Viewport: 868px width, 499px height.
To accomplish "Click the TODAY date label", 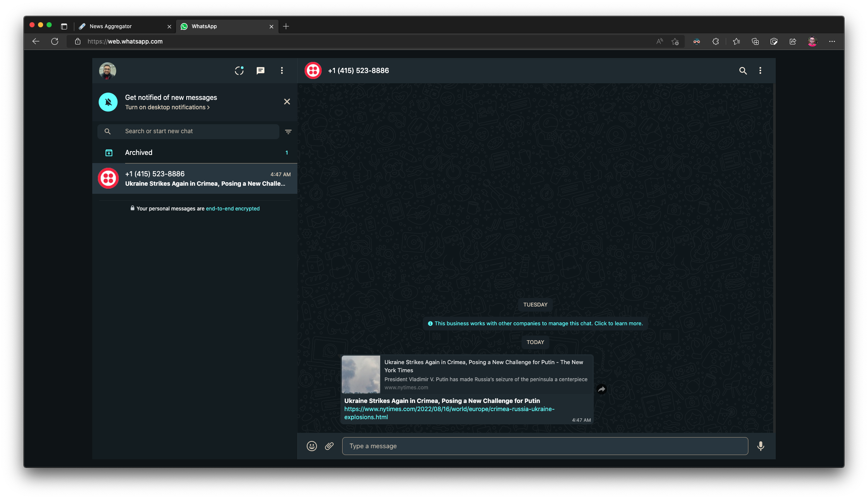I will point(535,342).
